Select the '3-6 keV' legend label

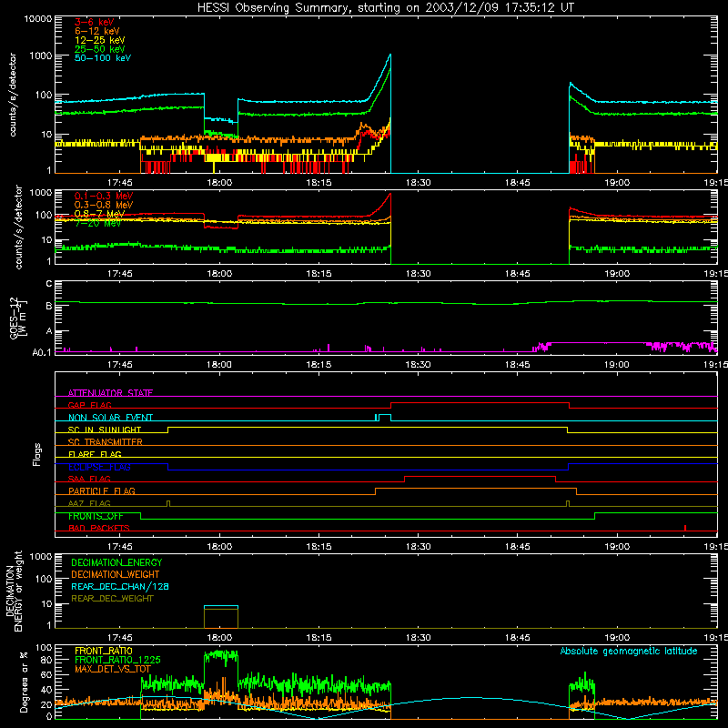pos(95,22)
